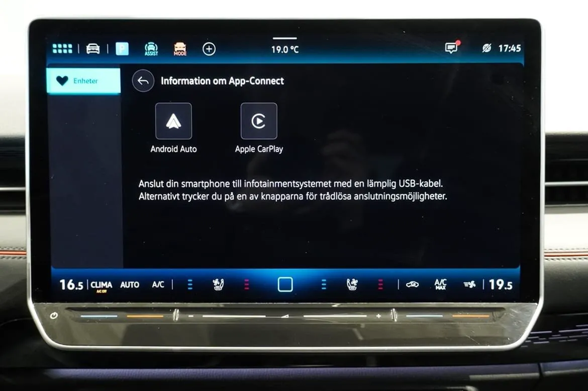
Task: Tap right red seat heating level bars
Action: coord(380,285)
